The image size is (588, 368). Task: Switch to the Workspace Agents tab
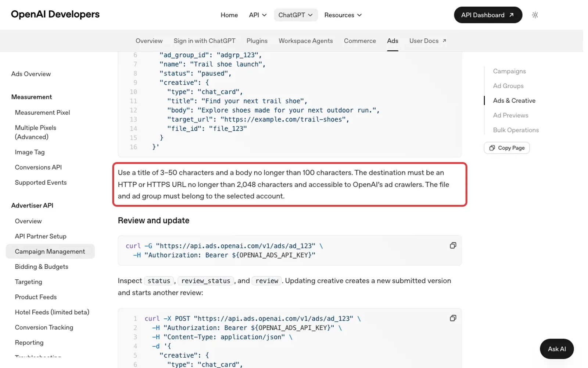(306, 41)
